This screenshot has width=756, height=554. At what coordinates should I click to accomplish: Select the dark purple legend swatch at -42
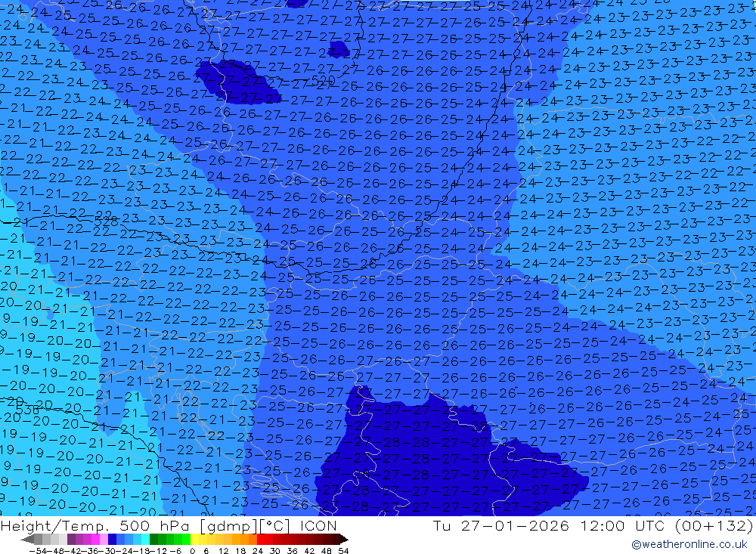[71, 539]
